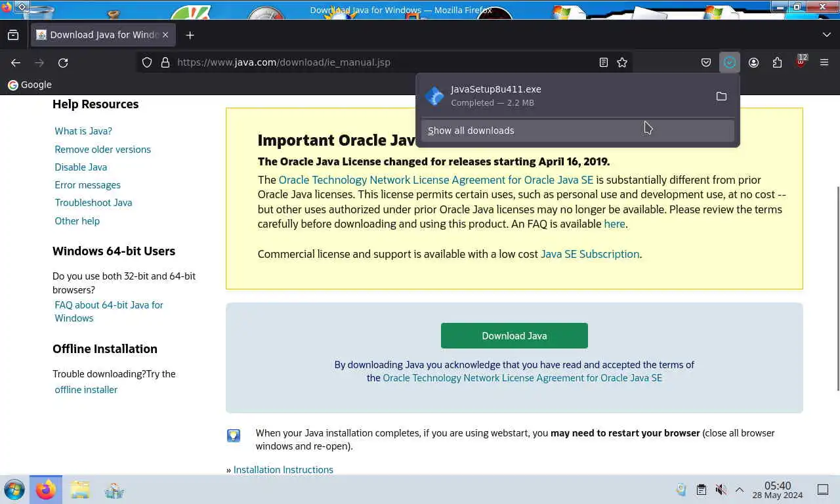Viewport: 840px width, 504px height.
Task: Open the What is Java? link
Action: point(83,131)
